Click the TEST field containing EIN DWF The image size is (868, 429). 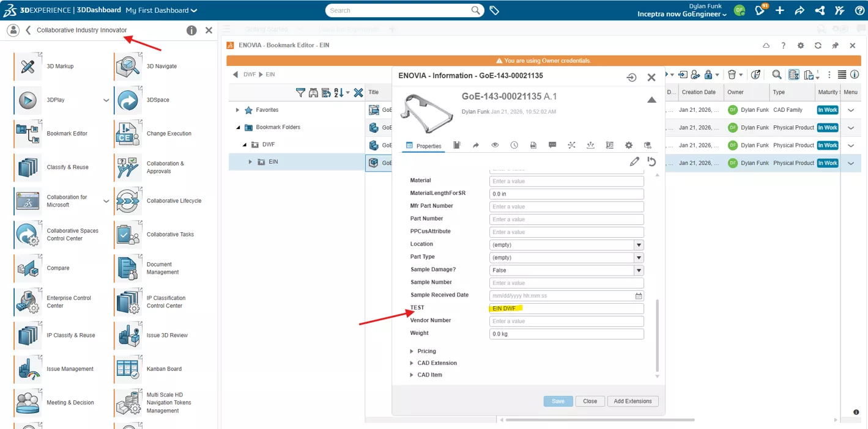click(566, 309)
